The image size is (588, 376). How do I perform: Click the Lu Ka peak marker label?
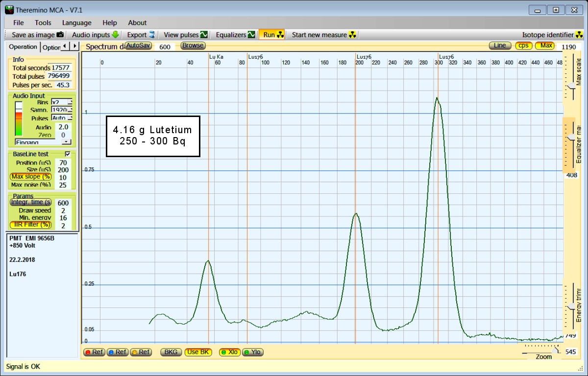217,57
